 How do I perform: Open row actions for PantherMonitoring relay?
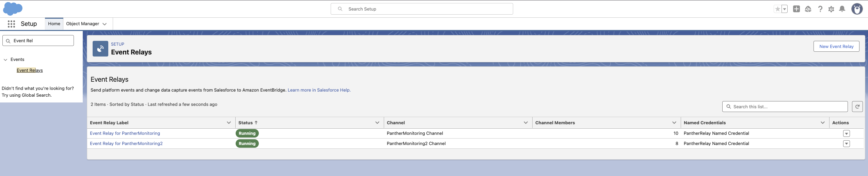pos(847,133)
